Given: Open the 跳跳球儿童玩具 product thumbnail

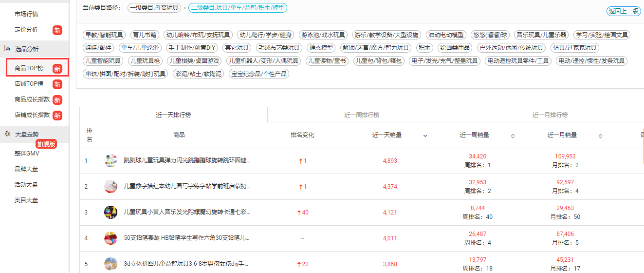Looking at the screenshot, I should click(110, 161).
